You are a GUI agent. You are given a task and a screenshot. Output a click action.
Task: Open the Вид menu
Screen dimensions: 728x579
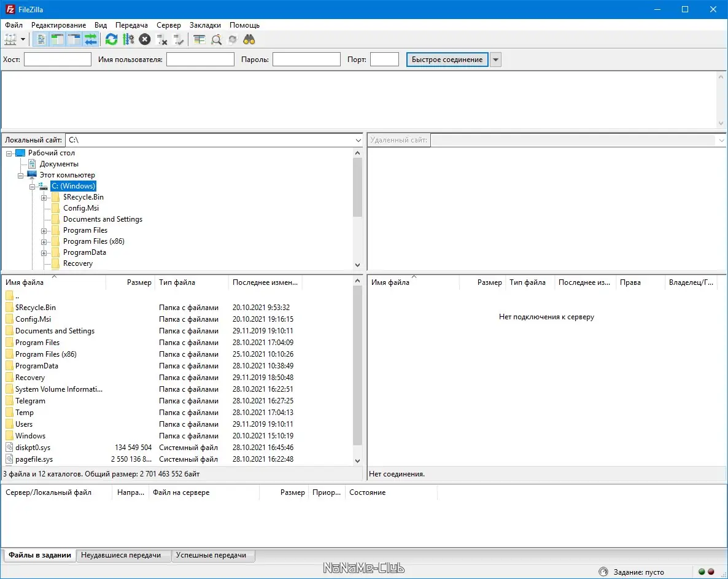pyautogui.click(x=101, y=25)
